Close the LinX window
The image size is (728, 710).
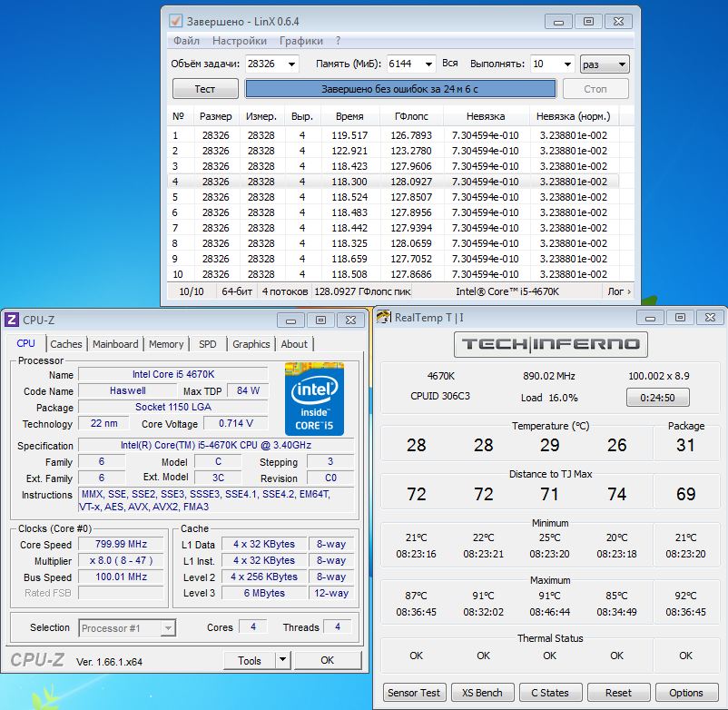tap(618, 22)
